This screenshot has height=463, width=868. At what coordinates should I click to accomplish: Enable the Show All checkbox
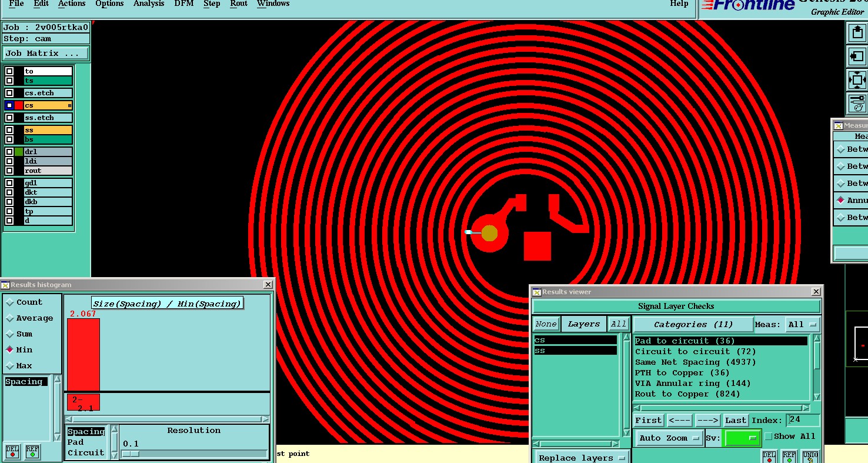pos(768,437)
